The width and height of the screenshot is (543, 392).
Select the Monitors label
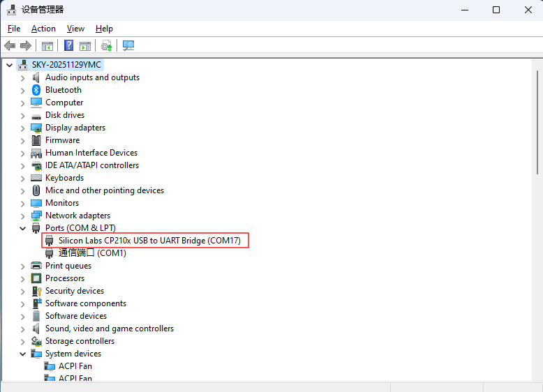62,203
